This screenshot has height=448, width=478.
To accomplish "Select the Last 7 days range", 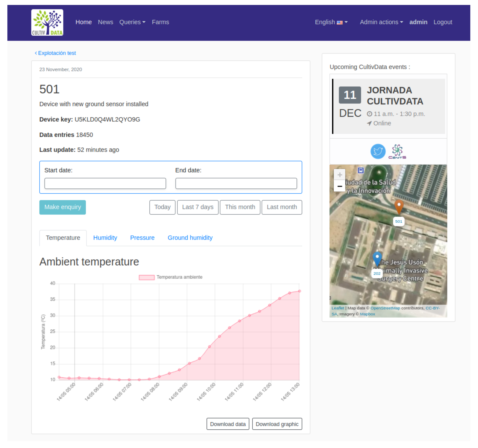I will click(x=198, y=207).
